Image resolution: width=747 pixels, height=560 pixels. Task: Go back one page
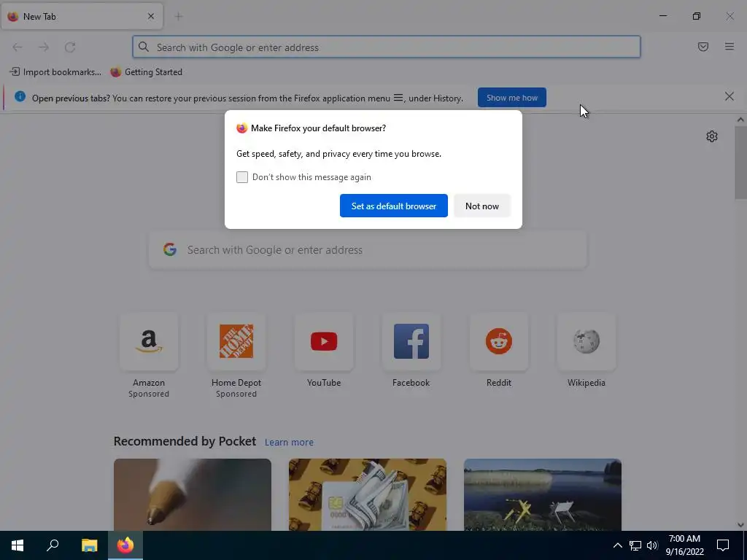pyautogui.click(x=18, y=47)
